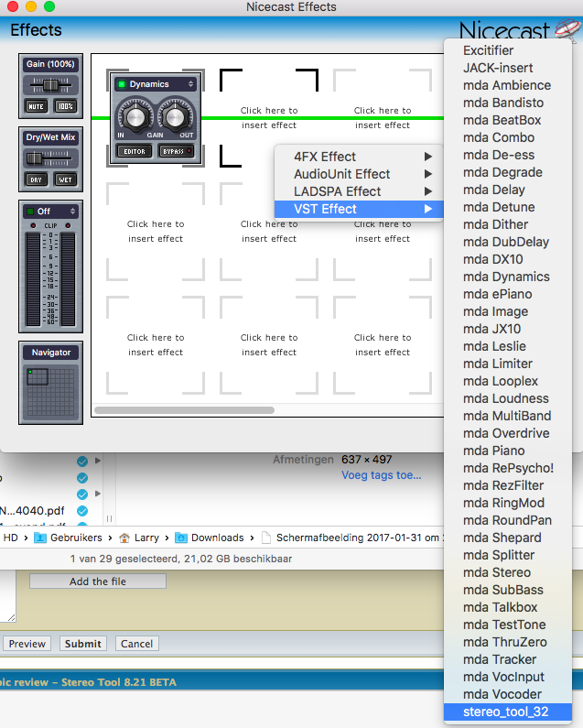Expand the topmost Finder row disclosure triangle
The height and width of the screenshot is (728, 583).
(x=98, y=461)
